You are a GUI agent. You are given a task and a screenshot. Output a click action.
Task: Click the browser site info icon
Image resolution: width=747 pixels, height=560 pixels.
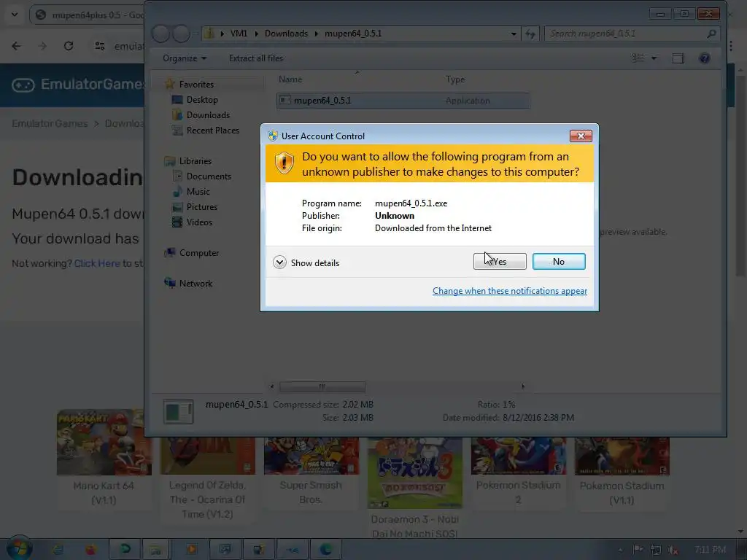[x=99, y=46]
